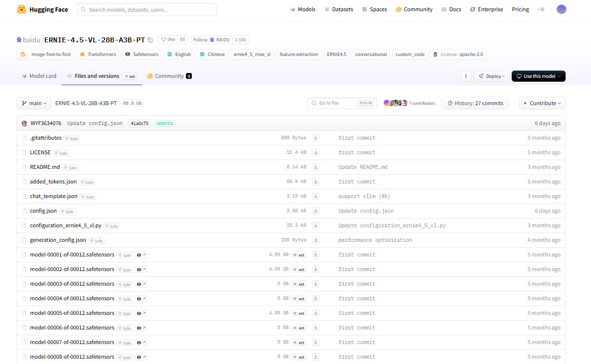The image size is (591, 364).
Task: Follow BAIDU organization
Action: 211,40
